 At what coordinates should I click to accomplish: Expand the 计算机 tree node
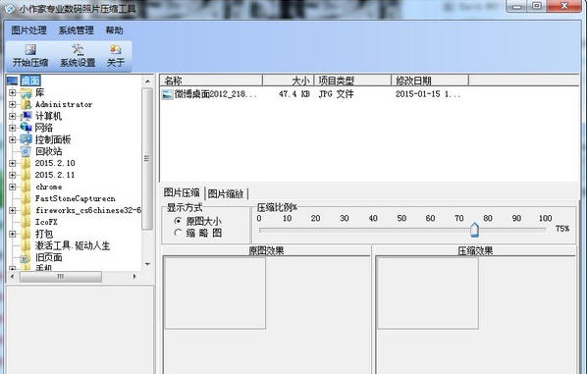pyautogui.click(x=13, y=116)
